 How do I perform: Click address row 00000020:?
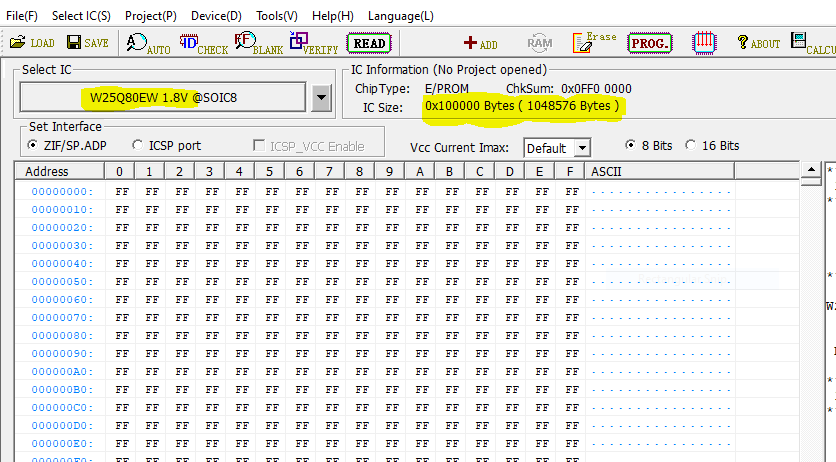[x=62, y=228]
